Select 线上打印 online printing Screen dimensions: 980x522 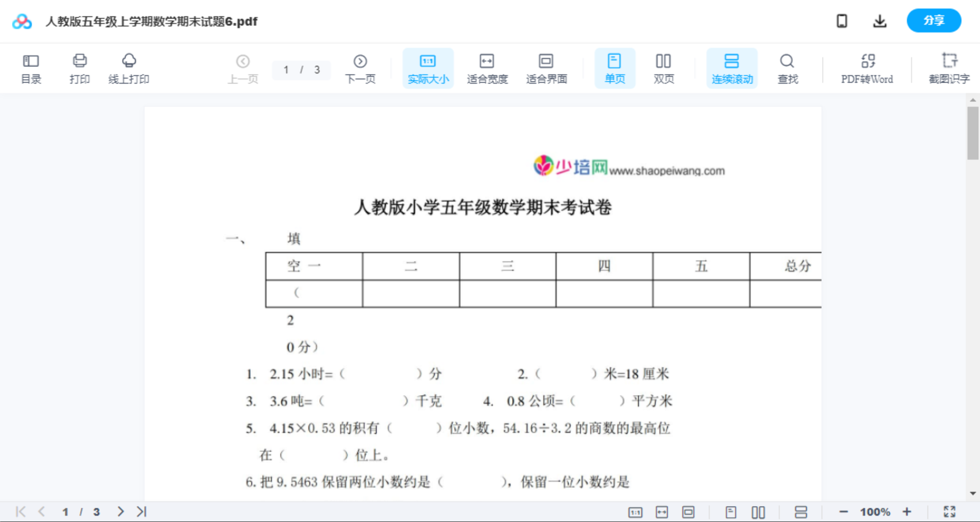129,68
